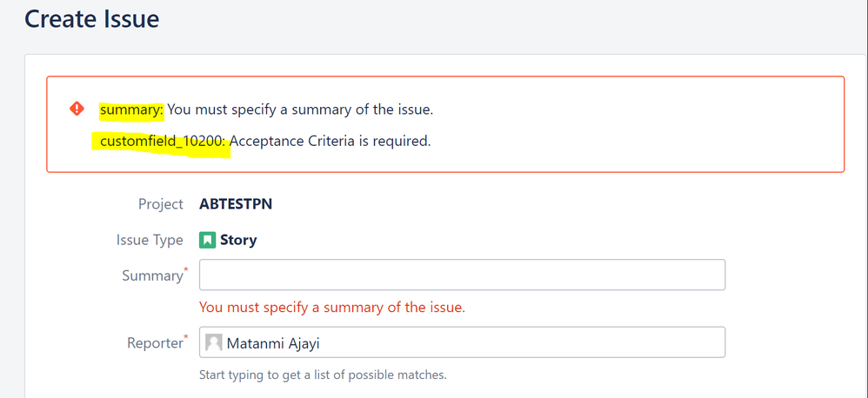Click into the empty Summary field
This screenshot has width=868, height=398.
(462, 275)
